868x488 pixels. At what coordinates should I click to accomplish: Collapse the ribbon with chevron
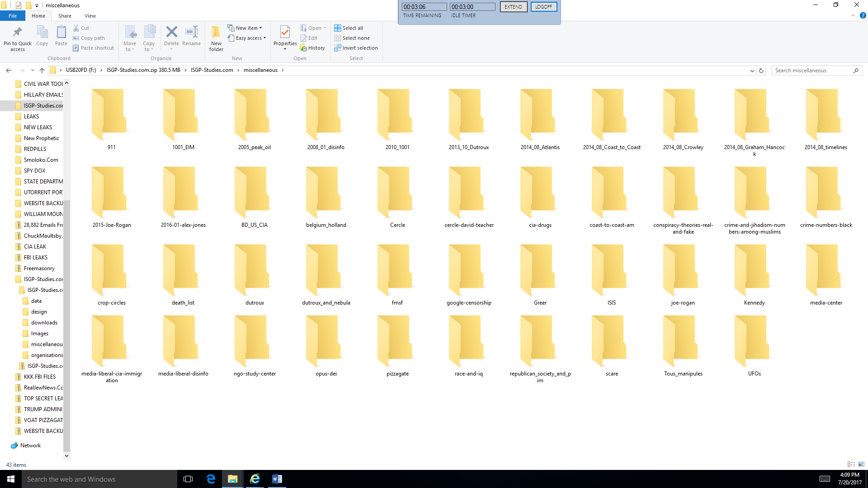click(853, 15)
